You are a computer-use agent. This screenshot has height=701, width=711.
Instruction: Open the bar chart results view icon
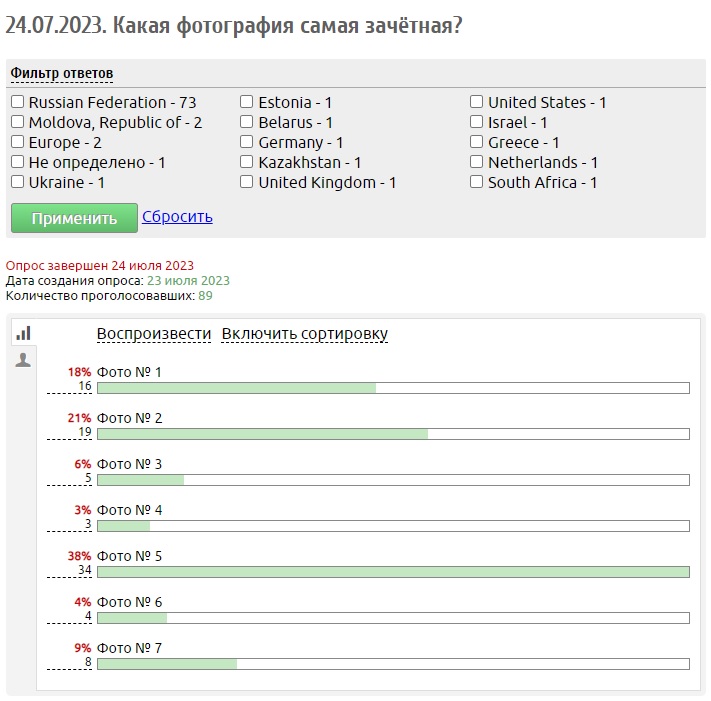23,333
